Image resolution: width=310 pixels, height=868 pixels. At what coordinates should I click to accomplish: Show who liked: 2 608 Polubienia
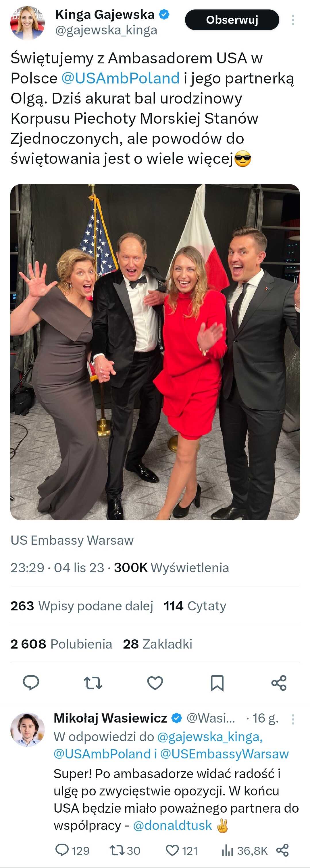(x=61, y=644)
